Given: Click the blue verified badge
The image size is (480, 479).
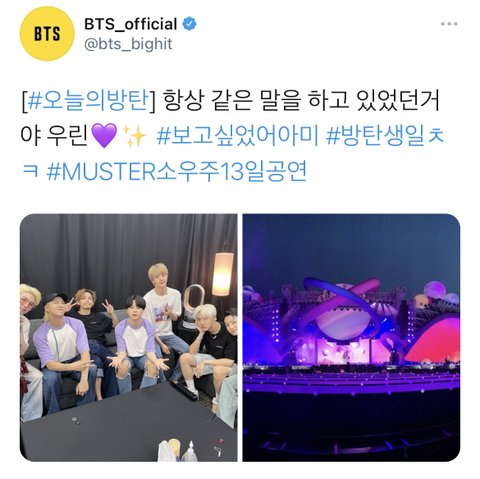Looking at the screenshot, I should pyautogui.click(x=189, y=24).
